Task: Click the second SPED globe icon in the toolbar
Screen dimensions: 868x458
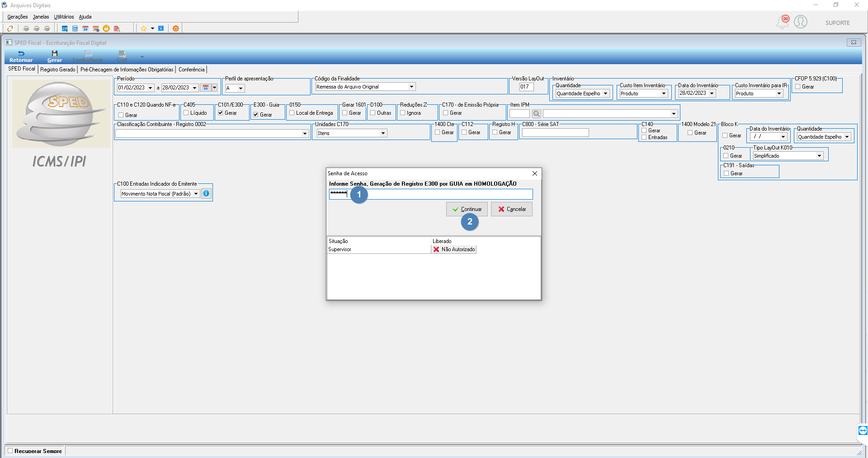Action: click(37, 28)
